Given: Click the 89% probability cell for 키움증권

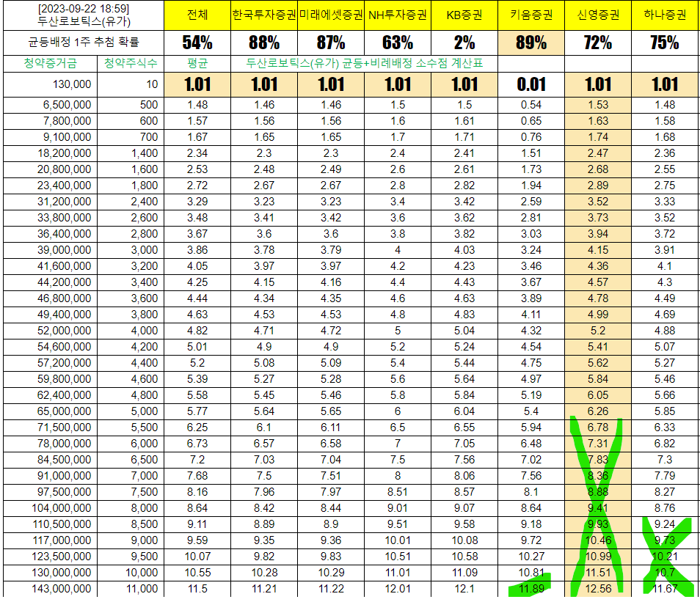Looking at the screenshot, I should pyautogui.click(x=531, y=43).
